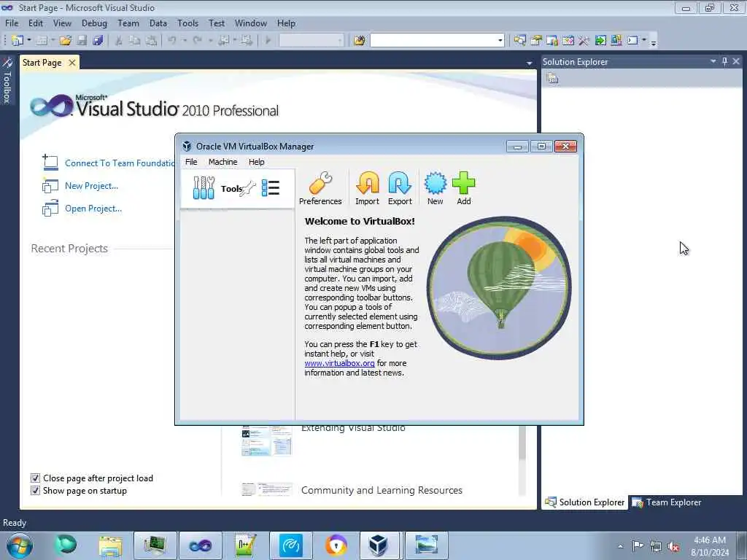Open the Undo history dropdown arrow
747x560 pixels.
click(x=185, y=41)
